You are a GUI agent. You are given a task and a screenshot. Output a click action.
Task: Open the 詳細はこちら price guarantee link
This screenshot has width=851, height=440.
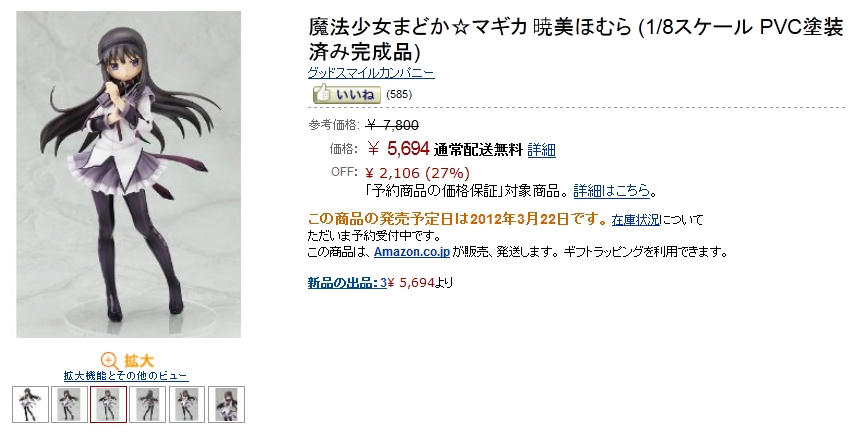(x=612, y=190)
